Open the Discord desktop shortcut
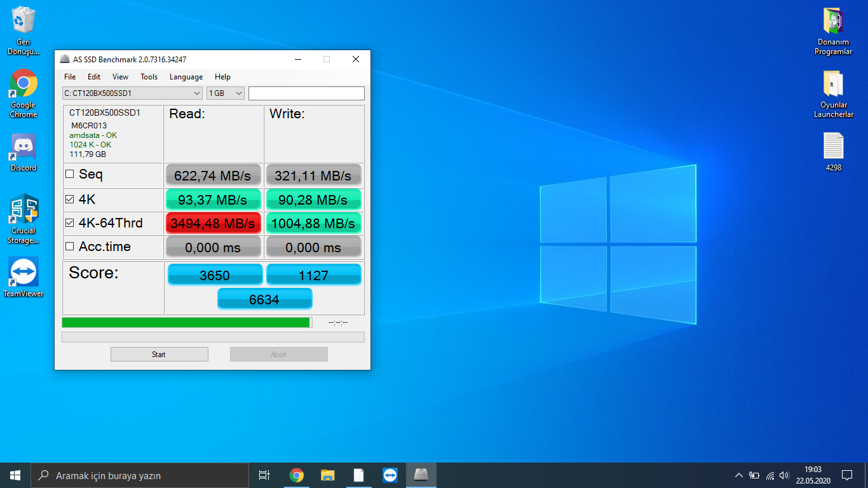Screen dimensions: 868x488 [x=24, y=152]
